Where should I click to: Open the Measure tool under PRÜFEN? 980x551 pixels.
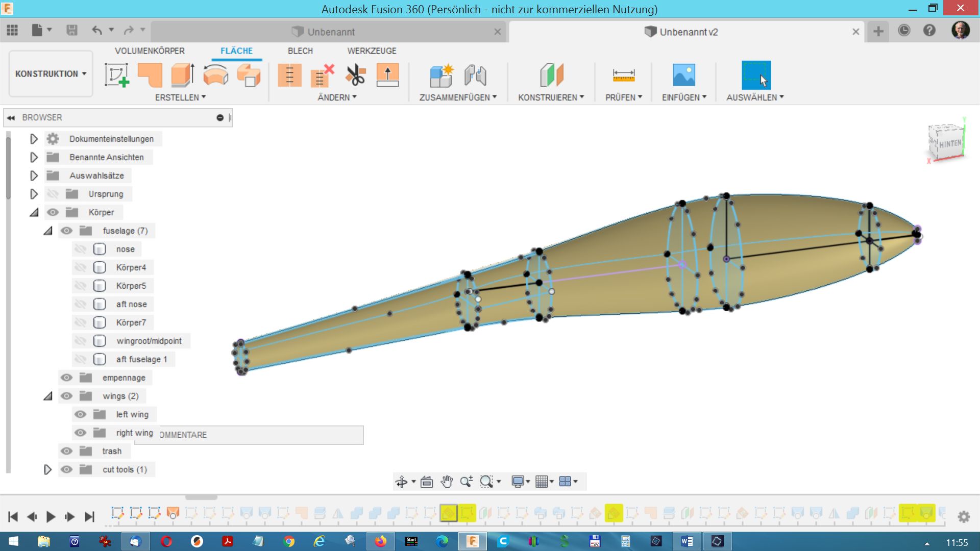[623, 75]
